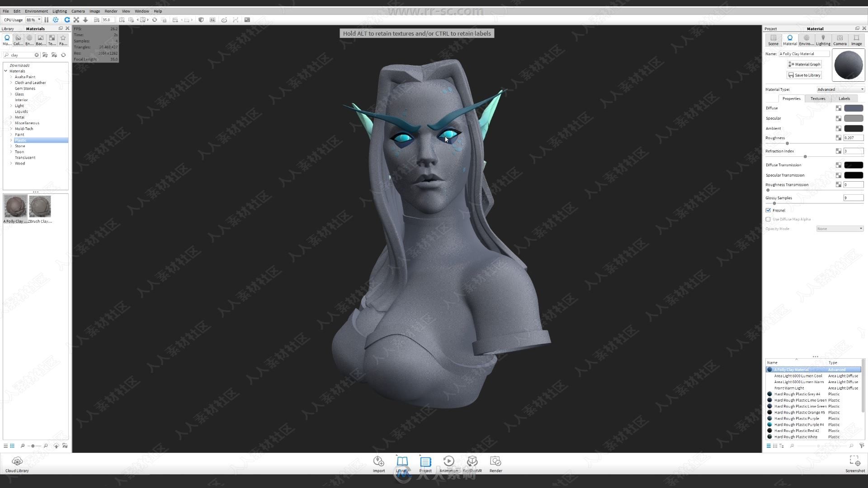The height and width of the screenshot is (488, 868).
Task: Expand the Metal folder
Action: [11, 117]
